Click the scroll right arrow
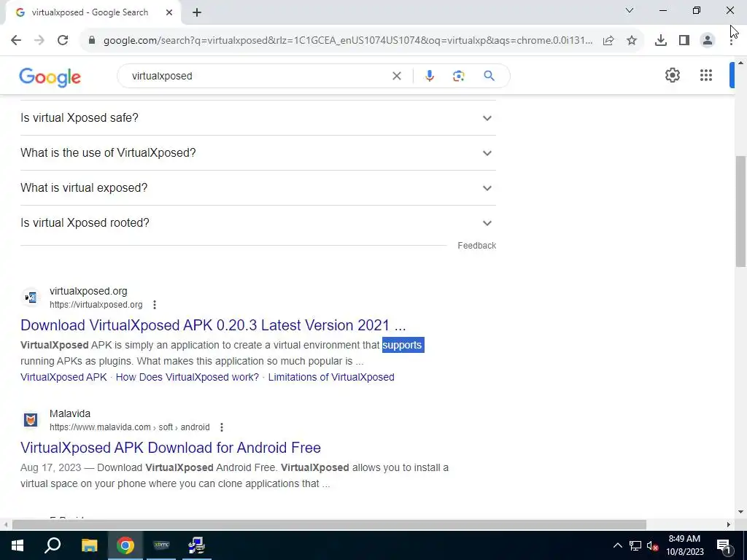 click(x=729, y=525)
